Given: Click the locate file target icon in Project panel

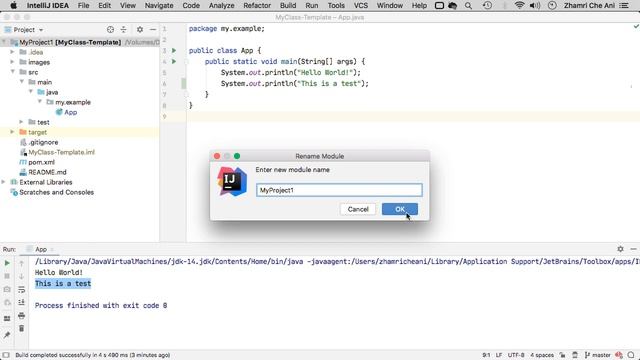Looking at the screenshot, I should [110, 29].
